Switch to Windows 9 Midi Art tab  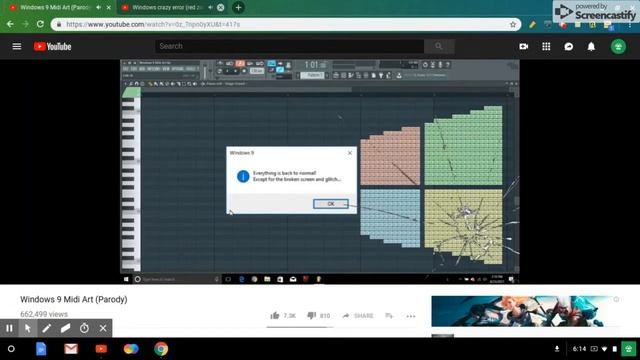pyautogui.click(x=54, y=7)
